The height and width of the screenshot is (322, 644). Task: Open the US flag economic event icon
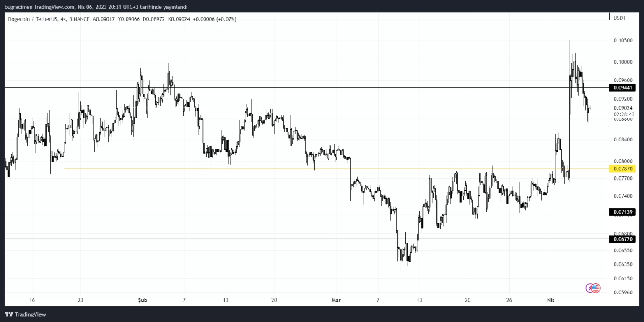tap(596, 288)
